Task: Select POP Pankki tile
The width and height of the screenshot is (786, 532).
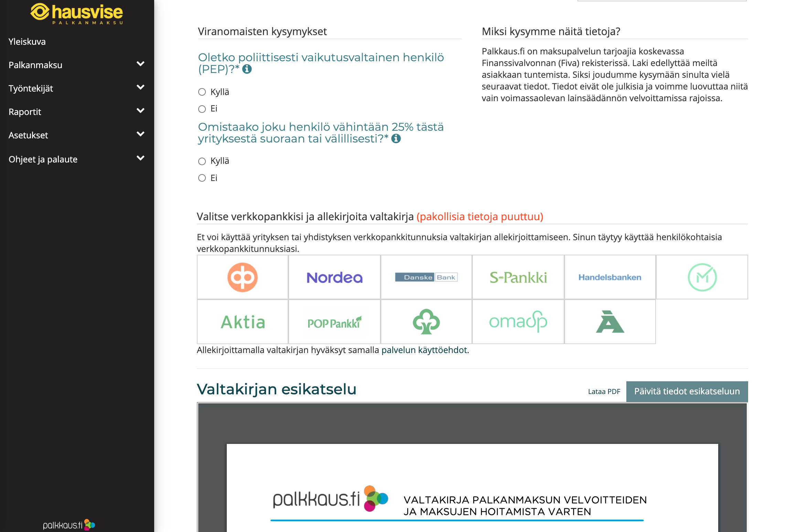Action: (334, 322)
